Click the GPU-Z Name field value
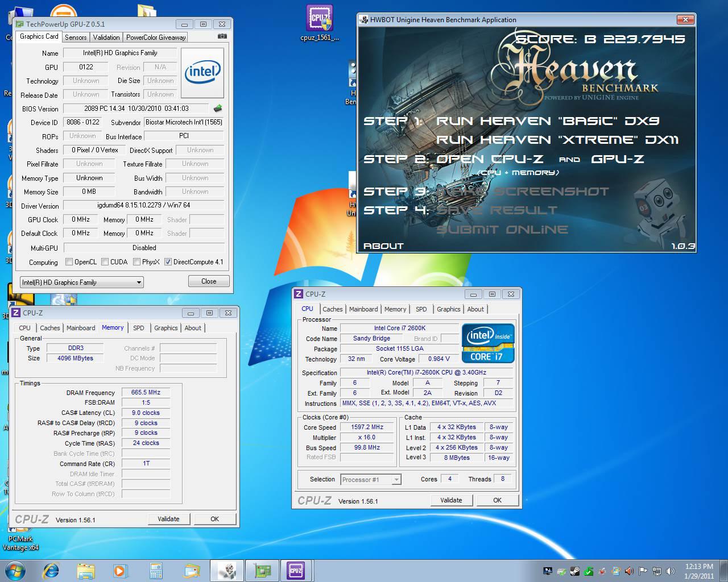The width and height of the screenshot is (728, 582). (120, 53)
